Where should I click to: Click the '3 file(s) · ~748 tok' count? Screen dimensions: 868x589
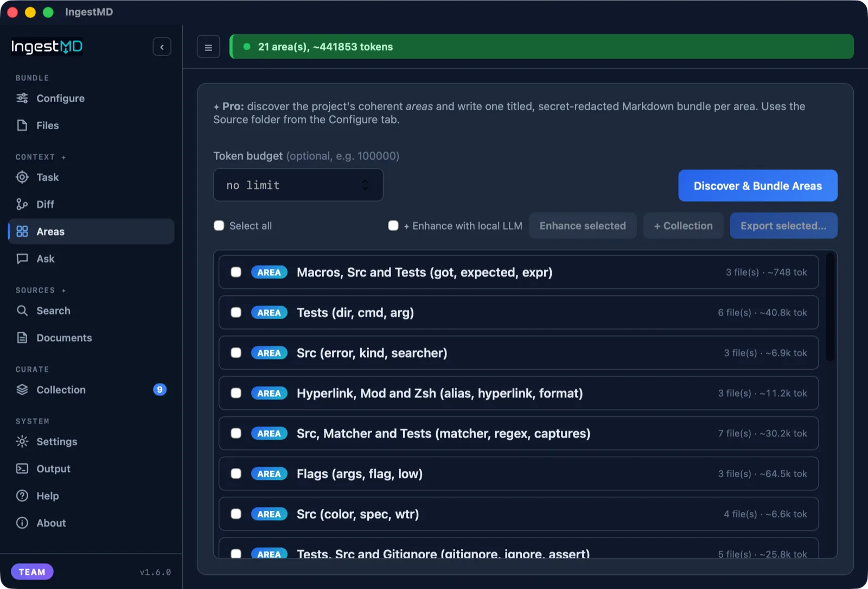767,273
